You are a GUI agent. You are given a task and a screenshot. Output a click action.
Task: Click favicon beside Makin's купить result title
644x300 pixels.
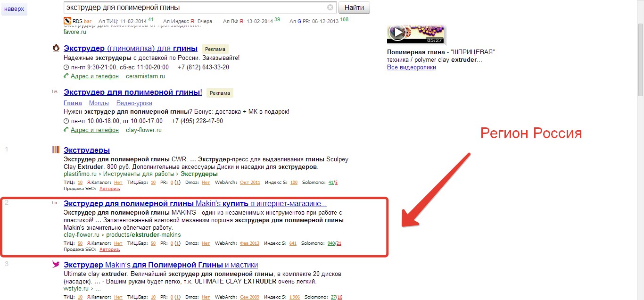56,203
